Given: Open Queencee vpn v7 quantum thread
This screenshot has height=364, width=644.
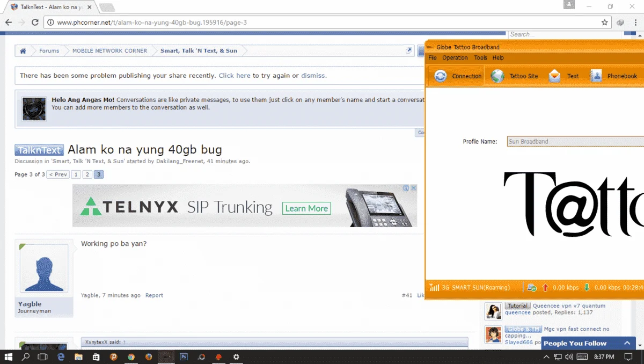Looking at the screenshot, I should click(569, 306).
